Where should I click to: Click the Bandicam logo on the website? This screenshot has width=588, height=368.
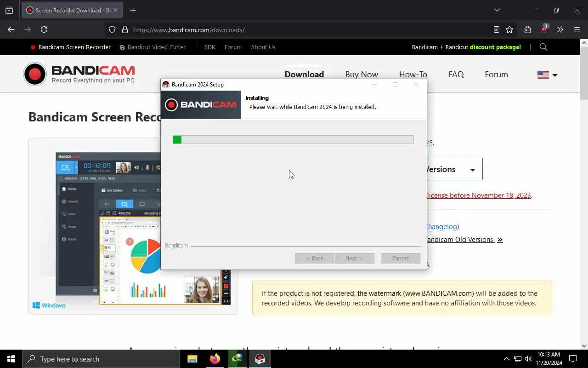tap(79, 74)
